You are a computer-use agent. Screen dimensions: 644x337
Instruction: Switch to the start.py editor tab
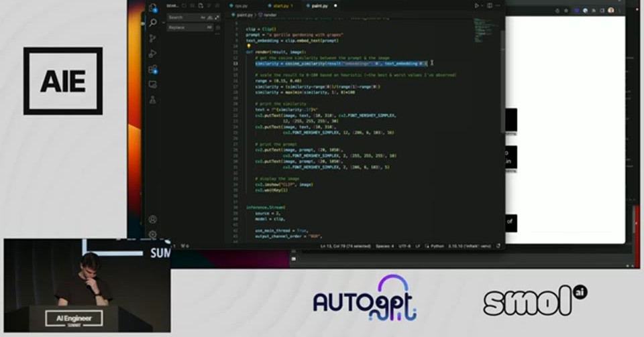280,6
